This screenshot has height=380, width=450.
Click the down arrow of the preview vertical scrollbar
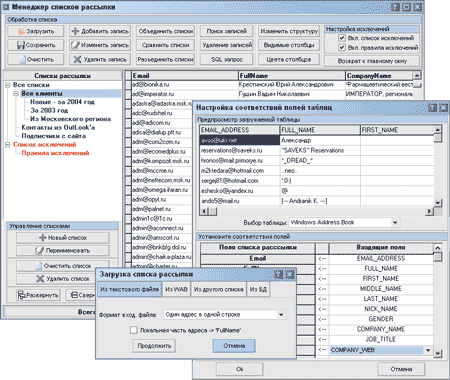click(438, 202)
